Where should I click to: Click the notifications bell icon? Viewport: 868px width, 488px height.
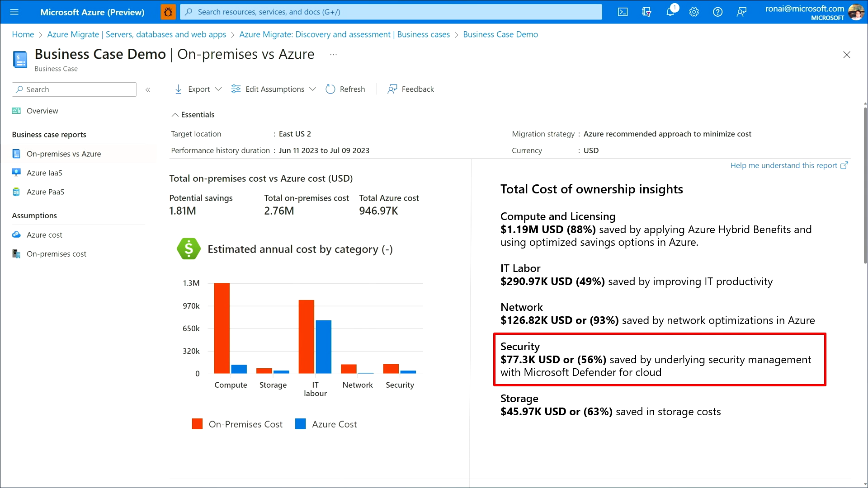pos(670,12)
